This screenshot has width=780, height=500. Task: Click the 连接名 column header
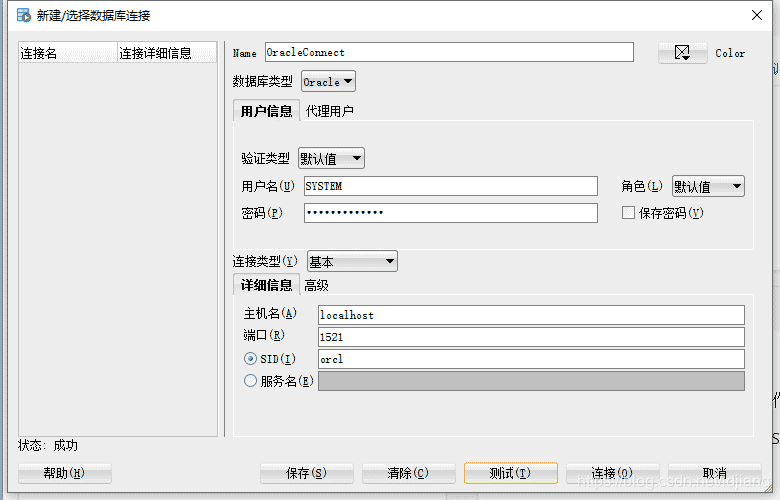[x=68, y=53]
